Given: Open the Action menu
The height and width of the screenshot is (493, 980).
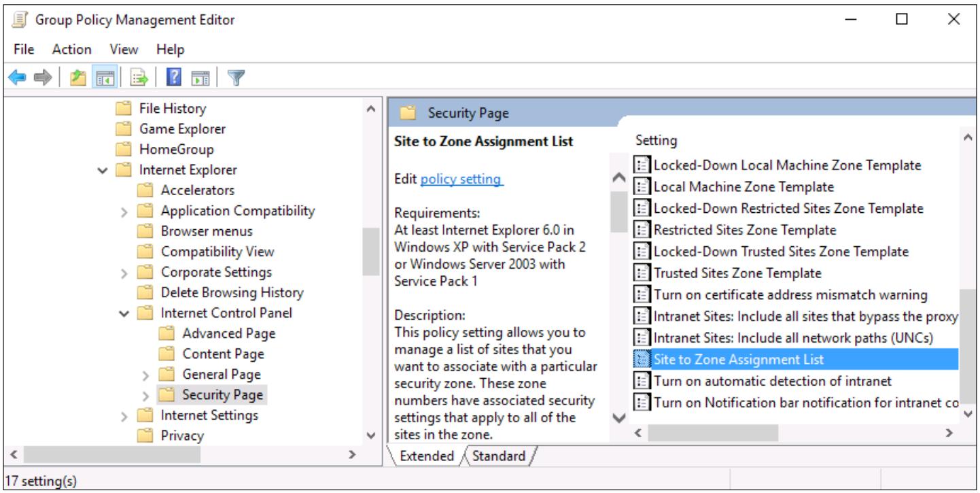Looking at the screenshot, I should (x=72, y=49).
